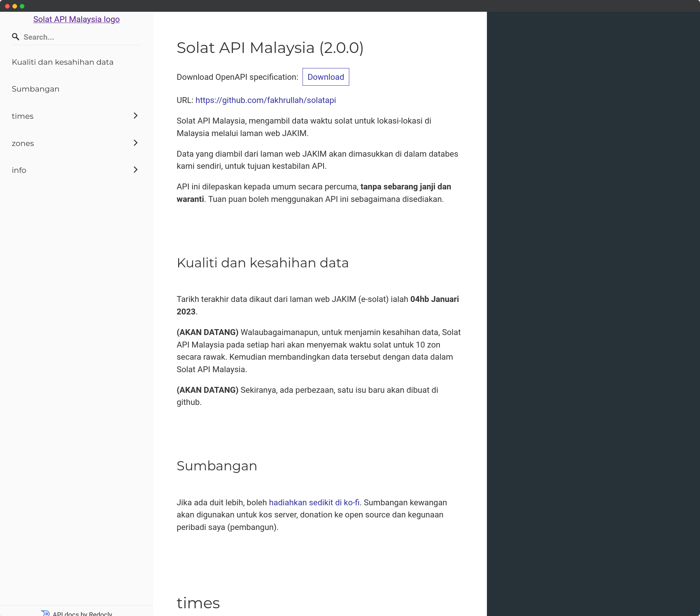Select "times" in the sidebar navigation
Screen dimensions: 700x616
coord(23,116)
